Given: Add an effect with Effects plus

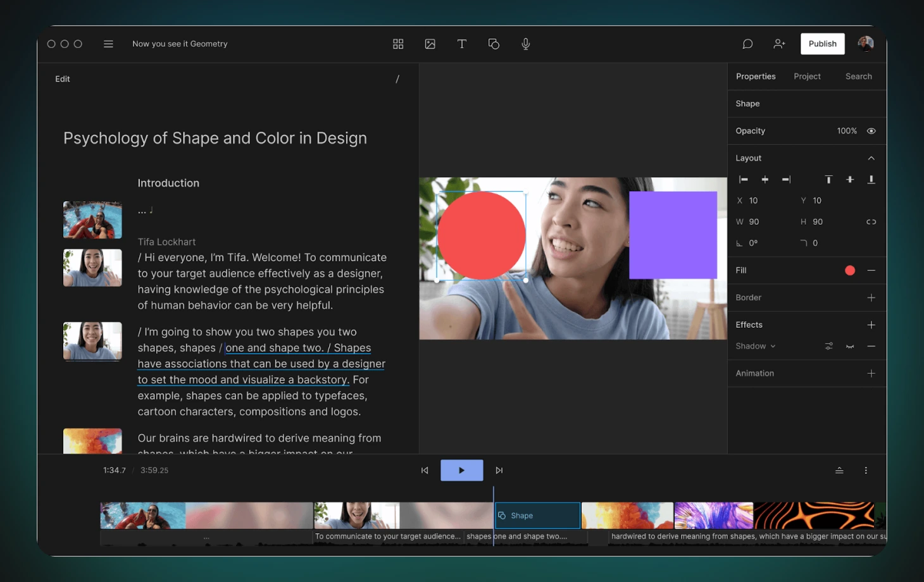Looking at the screenshot, I should pos(871,325).
